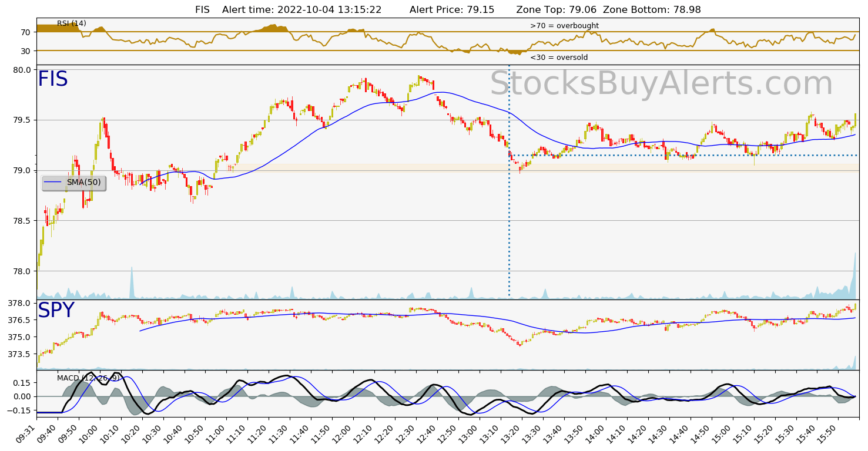
Task: Click the RSI 70 axis label
Action: (26, 32)
